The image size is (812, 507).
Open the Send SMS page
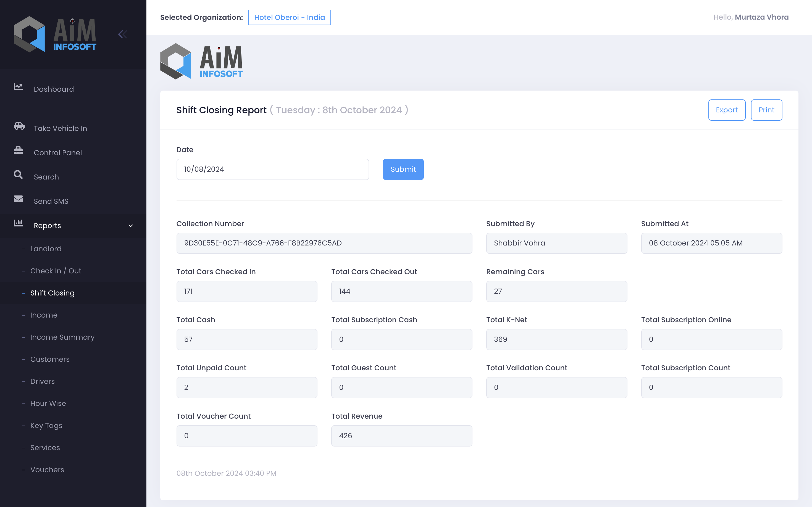[73, 201]
